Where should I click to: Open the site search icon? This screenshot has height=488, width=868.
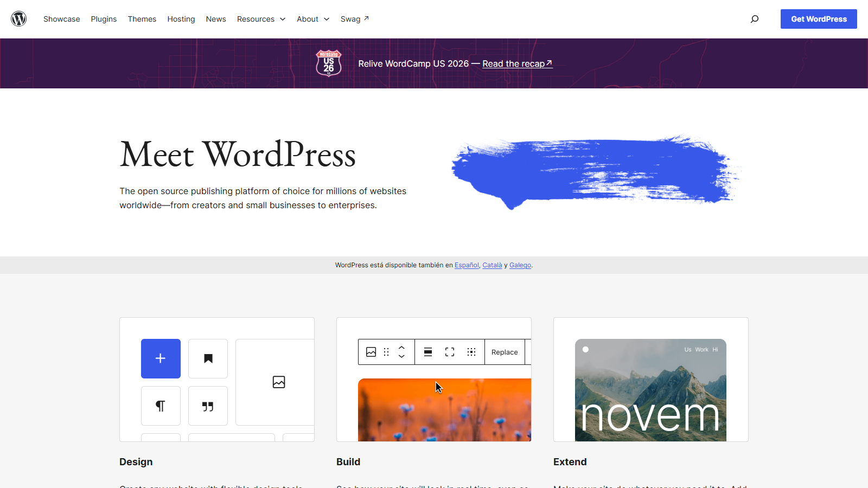pyautogui.click(x=754, y=19)
